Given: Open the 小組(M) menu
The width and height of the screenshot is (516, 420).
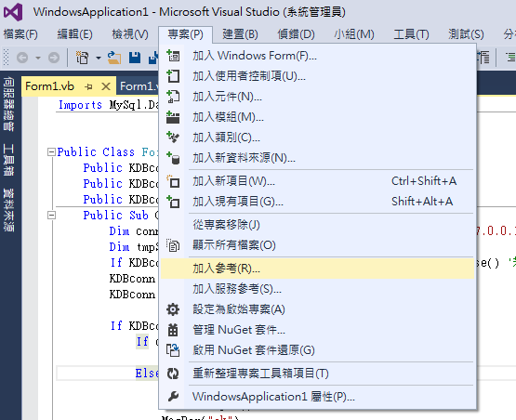Looking at the screenshot, I should pyautogui.click(x=354, y=34).
